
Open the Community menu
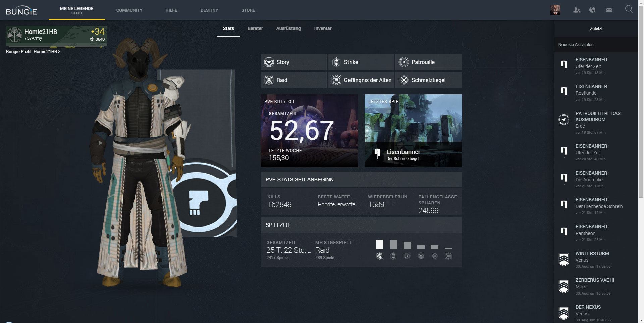click(129, 10)
